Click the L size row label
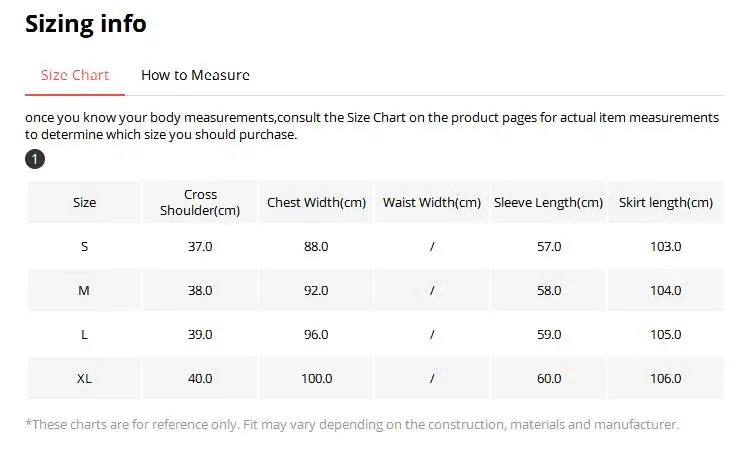This screenshot has width=750, height=462. (x=85, y=335)
